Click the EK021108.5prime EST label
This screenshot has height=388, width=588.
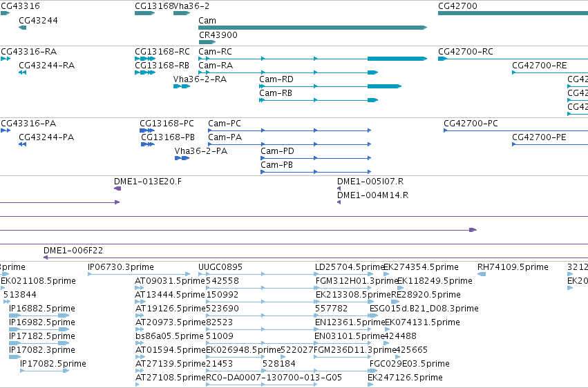click(38, 281)
